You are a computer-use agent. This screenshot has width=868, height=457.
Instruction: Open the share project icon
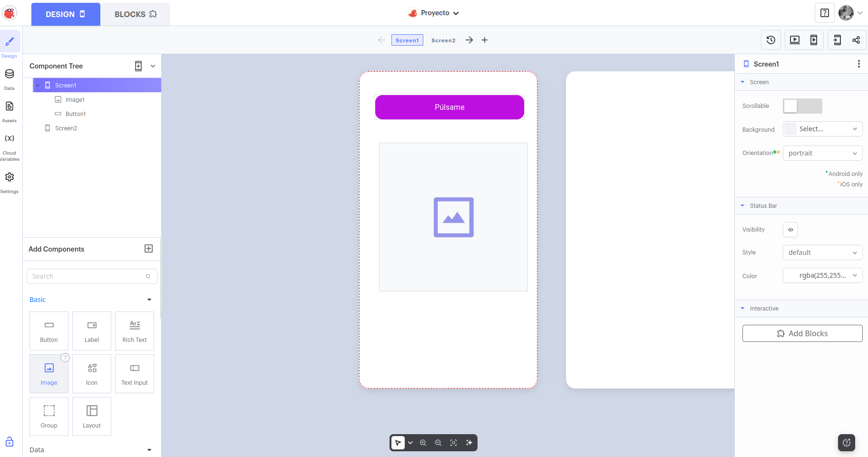[x=856, y=40]
